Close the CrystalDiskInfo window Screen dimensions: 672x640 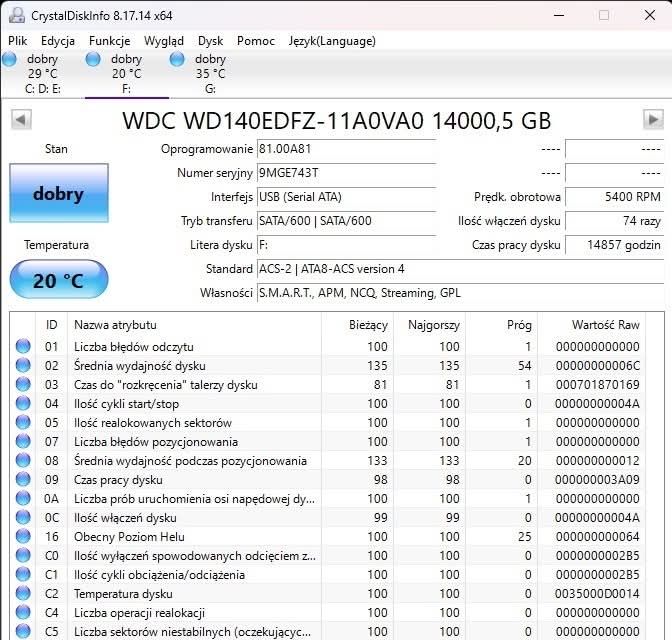tap(650, 15)
